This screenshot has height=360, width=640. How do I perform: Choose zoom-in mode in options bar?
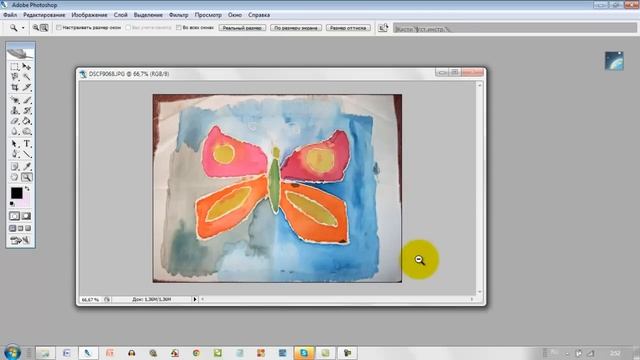pos(36,28)
